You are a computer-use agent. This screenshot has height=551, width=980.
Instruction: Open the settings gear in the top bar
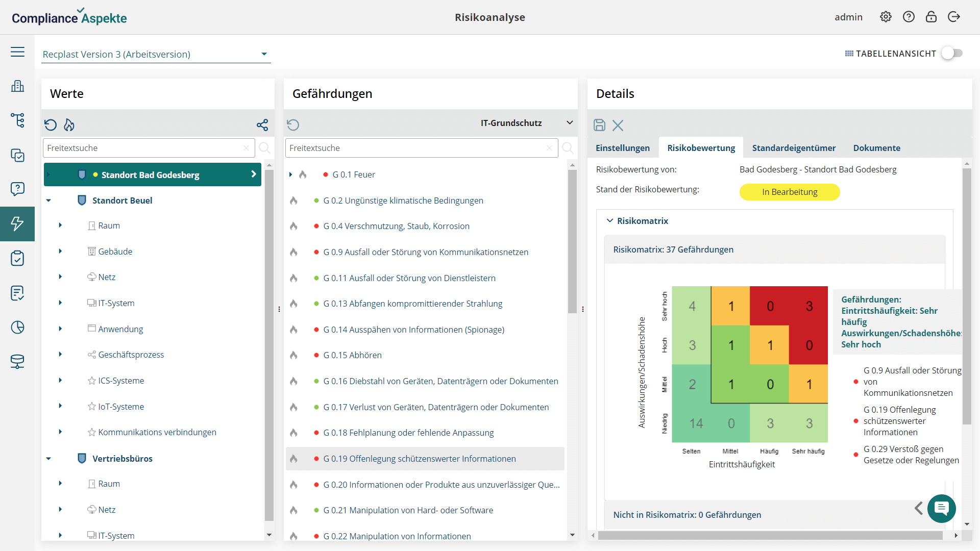[886, 16]
